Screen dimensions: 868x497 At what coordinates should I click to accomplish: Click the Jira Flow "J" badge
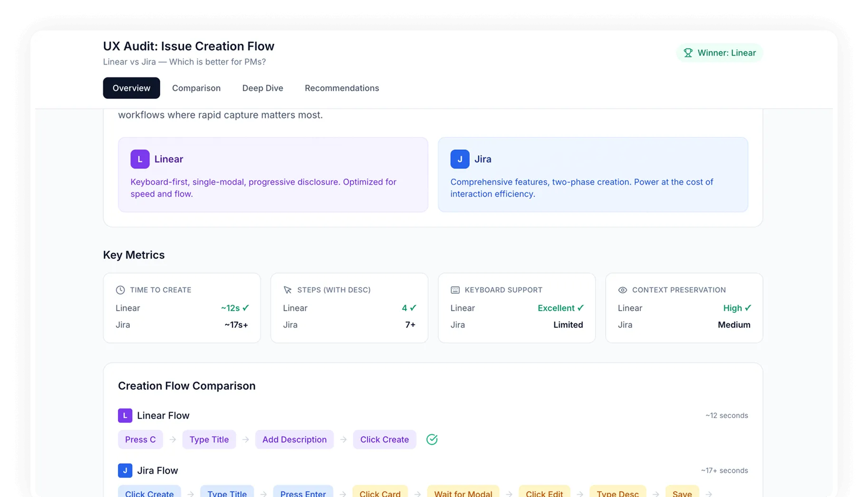[125, 470]
